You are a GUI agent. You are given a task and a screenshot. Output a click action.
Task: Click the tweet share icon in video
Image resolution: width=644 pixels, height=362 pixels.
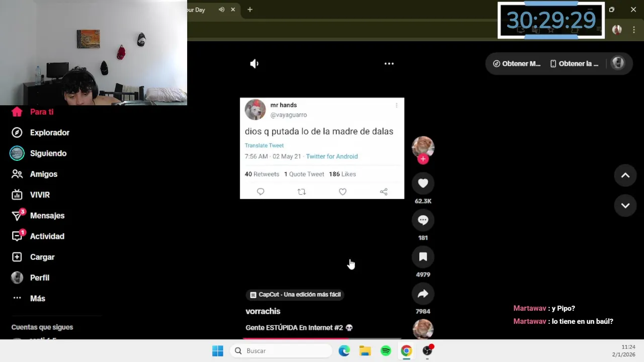[x=383, y=192]
